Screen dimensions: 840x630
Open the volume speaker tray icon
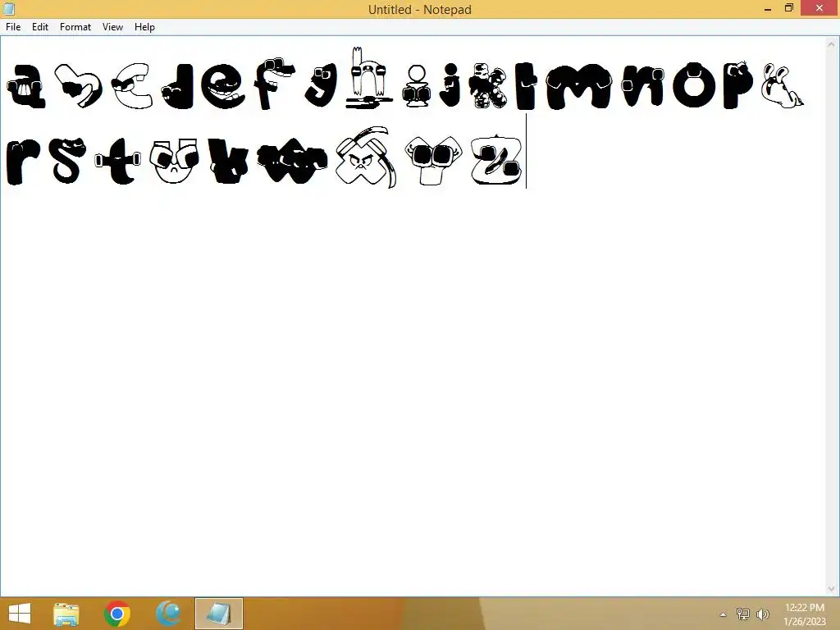[x=763, y=614]
